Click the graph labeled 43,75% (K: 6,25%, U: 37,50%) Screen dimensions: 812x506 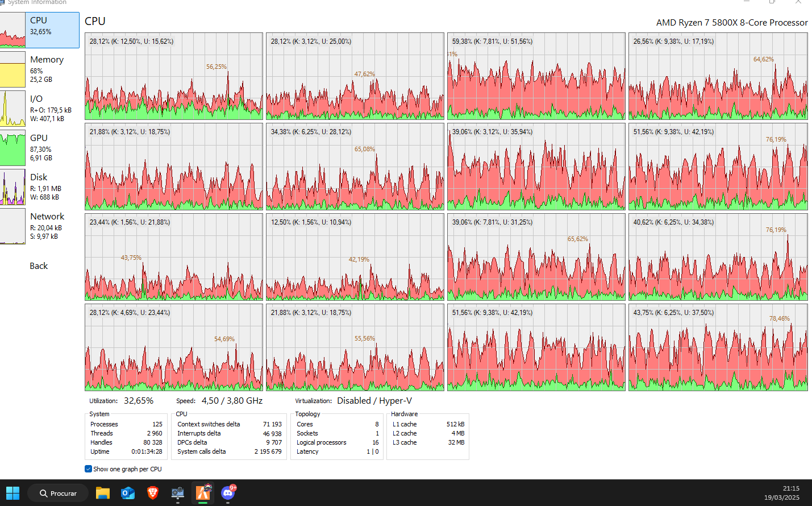[718, 347]
